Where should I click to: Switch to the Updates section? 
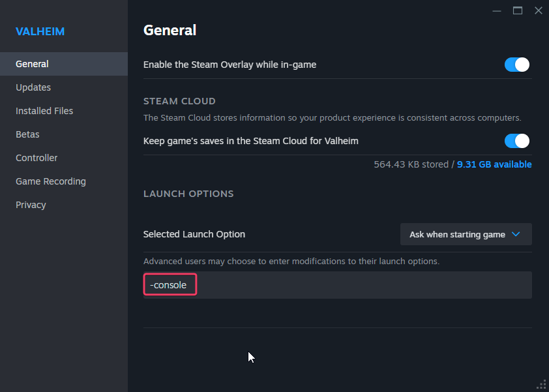coord(33,87)
